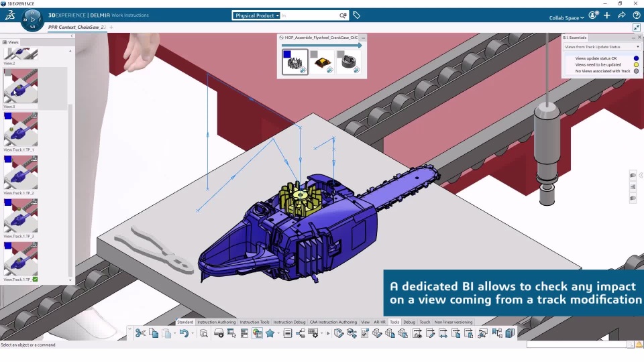This screenshot has height=362, width=644.
Task: Click the Views panel scrollbar down arrow
Action: [x=70, y=280]
